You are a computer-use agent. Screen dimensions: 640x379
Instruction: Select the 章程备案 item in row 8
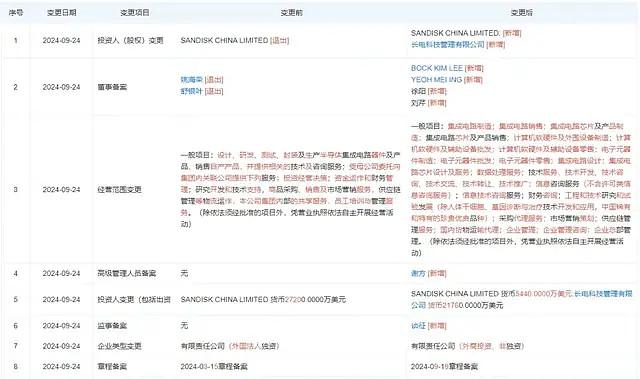pos(112,366)
